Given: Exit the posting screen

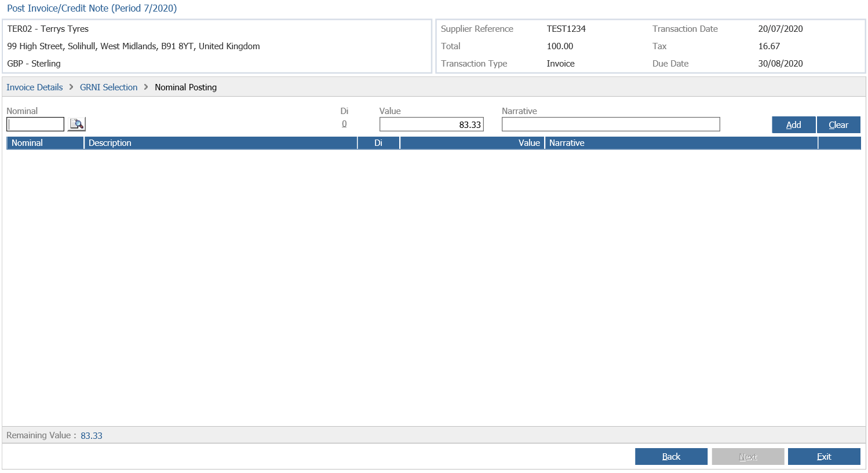Looking at the screenshot, I should tap(824, 456).
